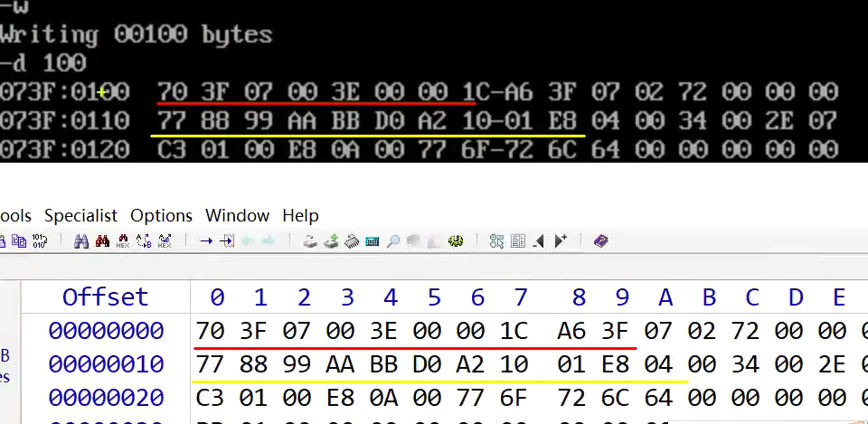Select byte 0A in row 00000020
This screenshot has height=424, width=868.
(383, 398)
